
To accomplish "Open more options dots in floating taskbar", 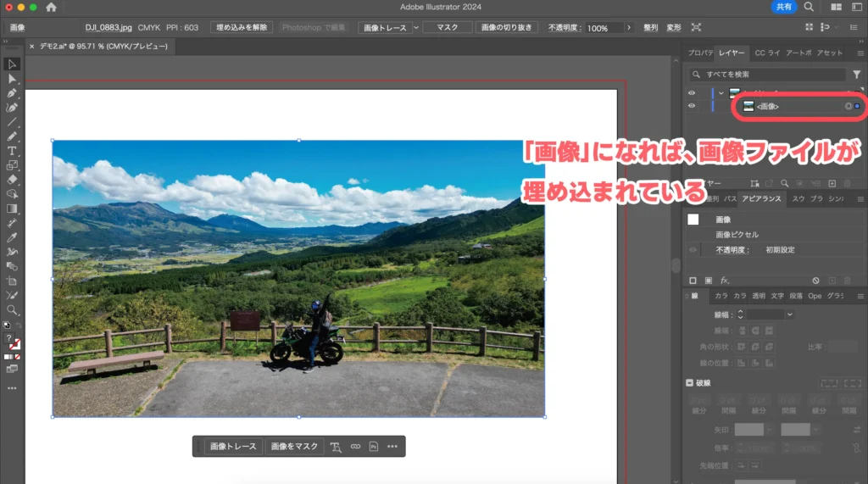I will pyautogui.click(x=392, y=447).
